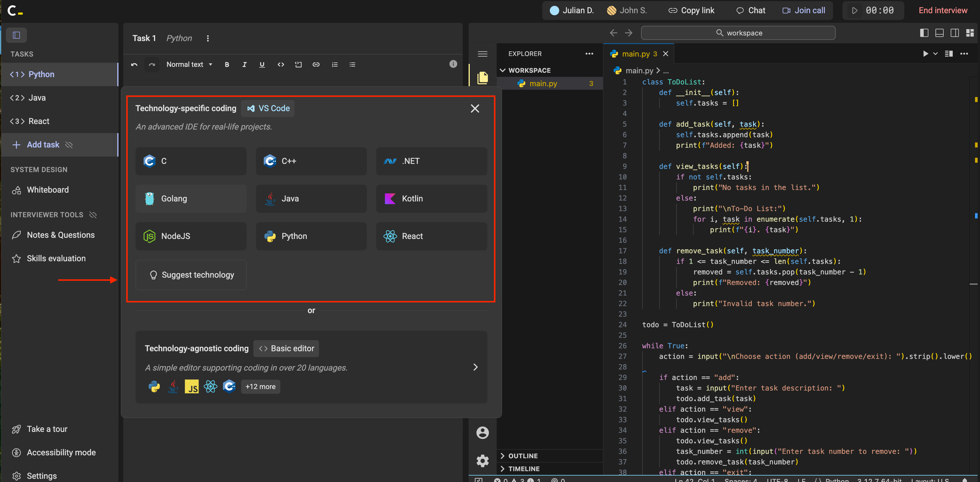Select the Java task in the sidebar
980x482 pixels.
tap(37, 98)
